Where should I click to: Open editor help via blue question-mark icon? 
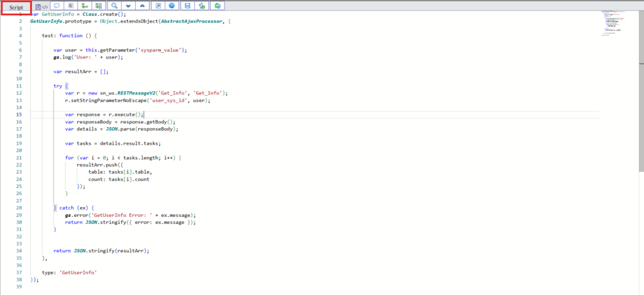coord(172,6)
